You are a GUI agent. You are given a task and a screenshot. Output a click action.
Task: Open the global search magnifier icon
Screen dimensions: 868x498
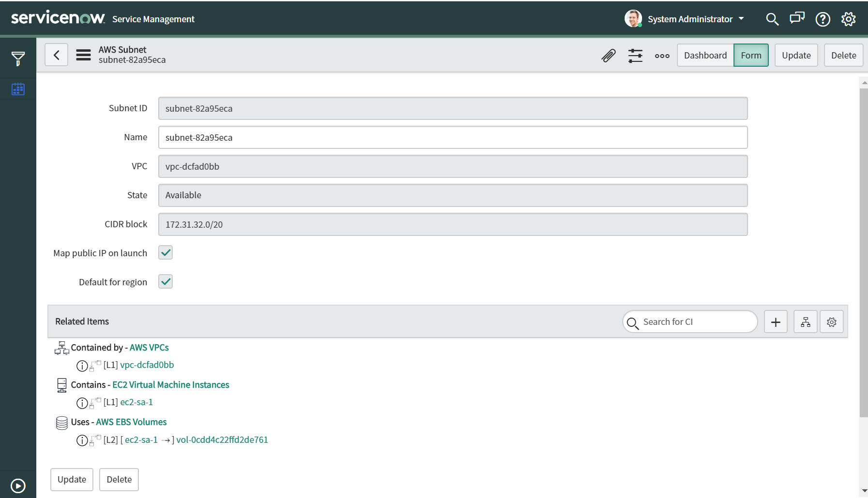772,19
